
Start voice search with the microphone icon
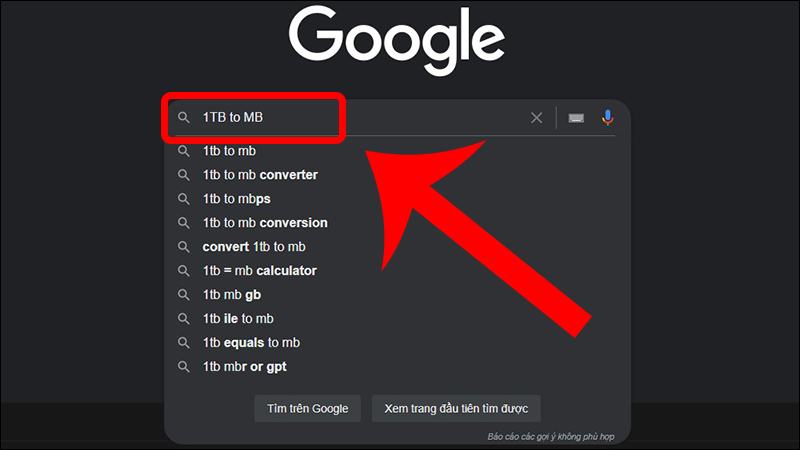(x=607, y=117)
